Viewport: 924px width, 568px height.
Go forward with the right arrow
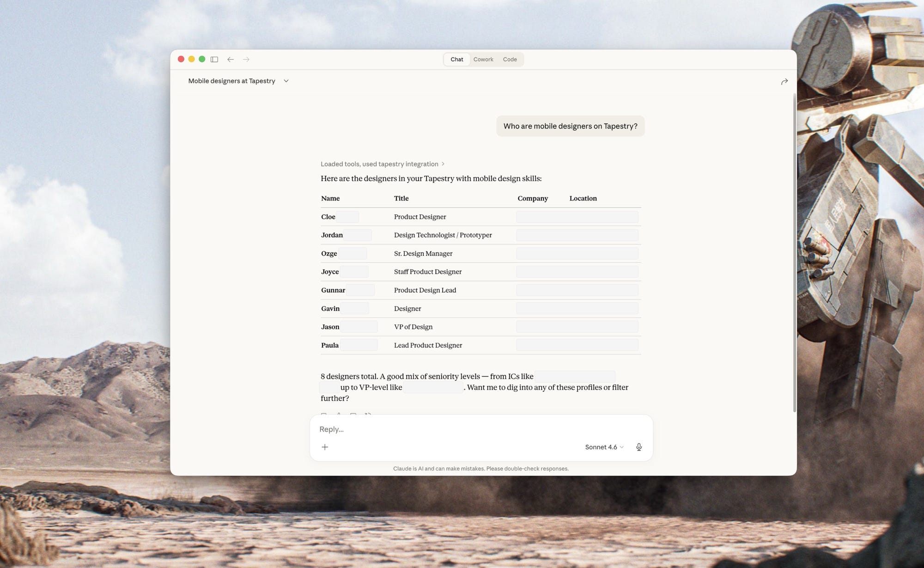[x=246, y=59]
